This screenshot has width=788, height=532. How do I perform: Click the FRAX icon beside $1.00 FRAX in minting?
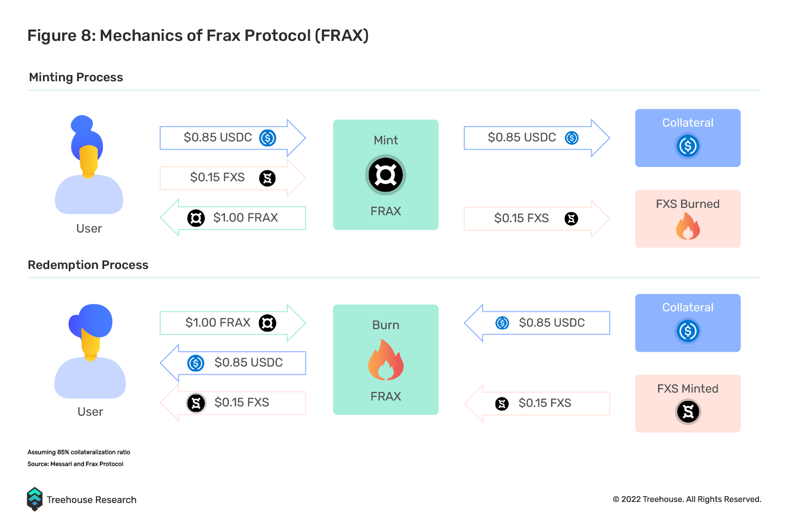(x=196, y=218)
